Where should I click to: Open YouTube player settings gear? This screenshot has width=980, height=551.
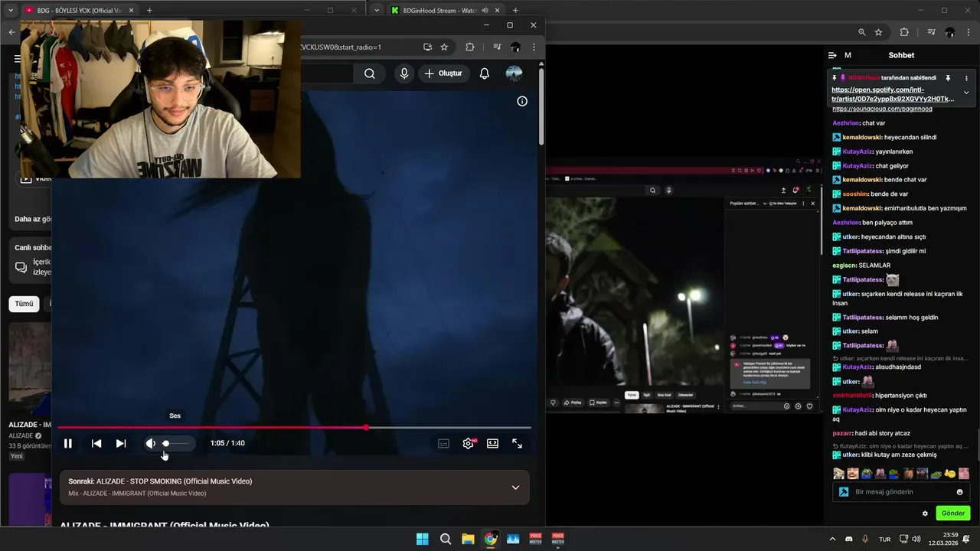tap(469, 443)
